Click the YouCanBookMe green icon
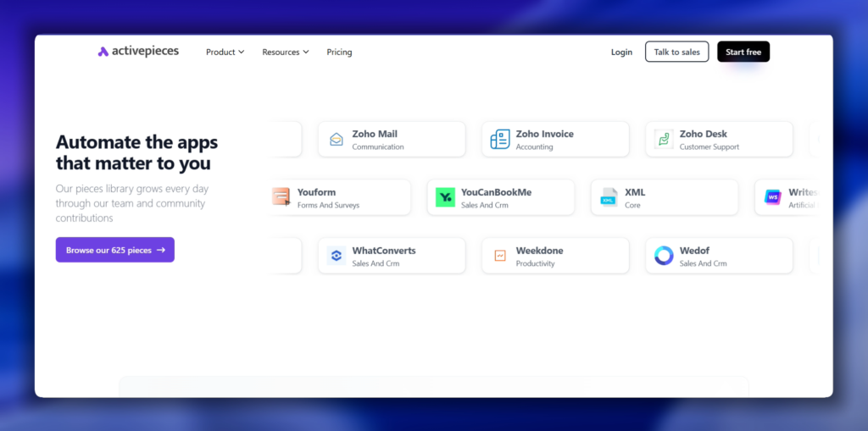Image resolution: width=868 pixels, height=431 pixels. (445, 197)
